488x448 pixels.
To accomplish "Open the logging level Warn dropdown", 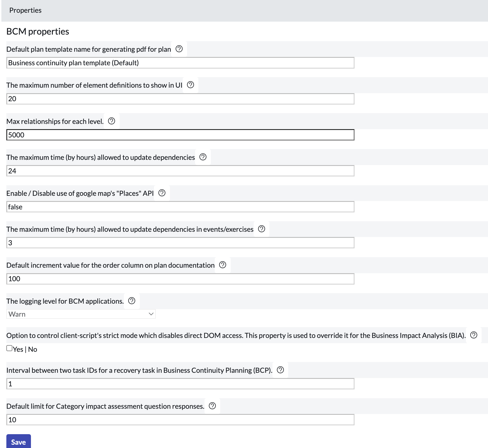I will pos(81,314).
